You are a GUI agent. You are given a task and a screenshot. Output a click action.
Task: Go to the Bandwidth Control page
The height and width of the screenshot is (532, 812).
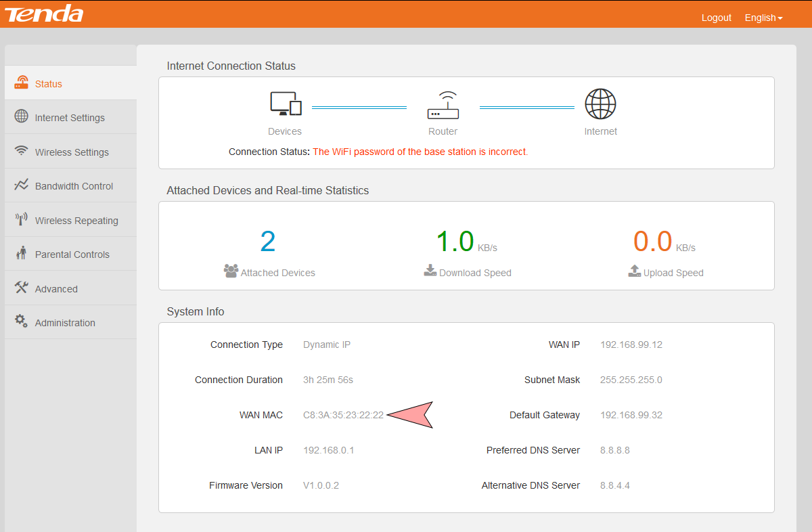click(74, 186)
